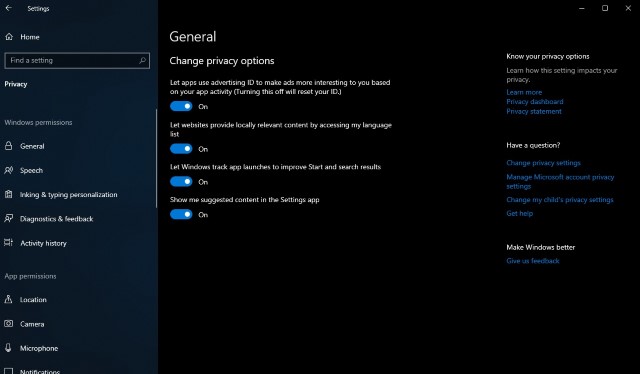Viewport: 640px width, 374px height.
Task: Switch off suggested content in Settings
Action: (x=181, y=214)
